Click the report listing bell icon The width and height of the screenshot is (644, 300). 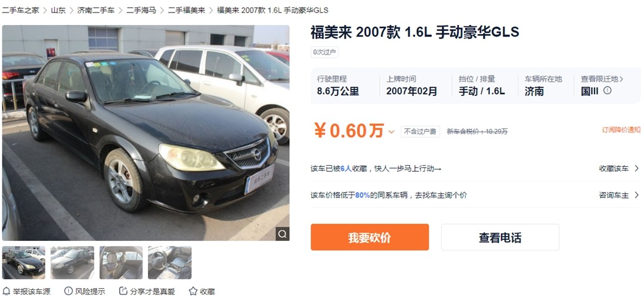point(6,292)
